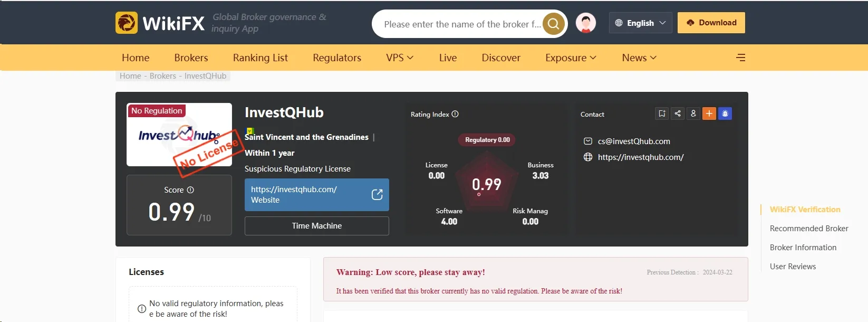Expand the News menu
868x322 pixels.
639,58
